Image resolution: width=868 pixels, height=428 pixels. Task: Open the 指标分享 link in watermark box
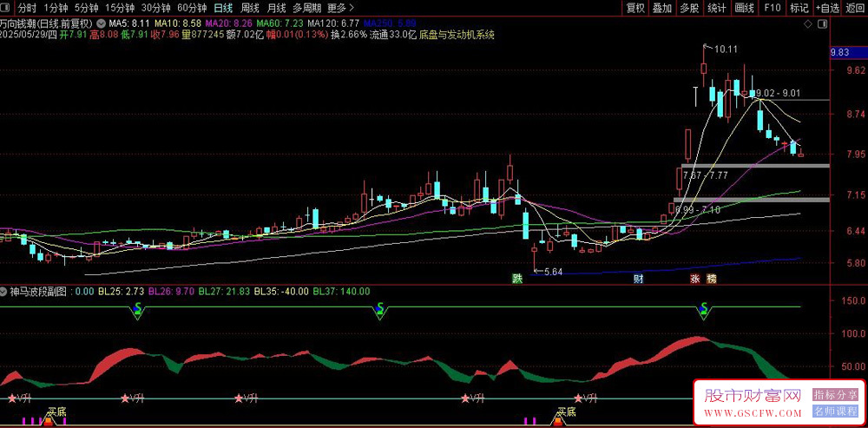[x=835, y=395]
